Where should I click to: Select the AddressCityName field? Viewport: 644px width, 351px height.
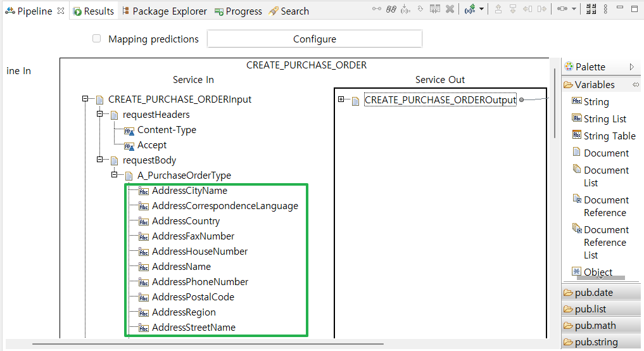[x=189, y=191]
